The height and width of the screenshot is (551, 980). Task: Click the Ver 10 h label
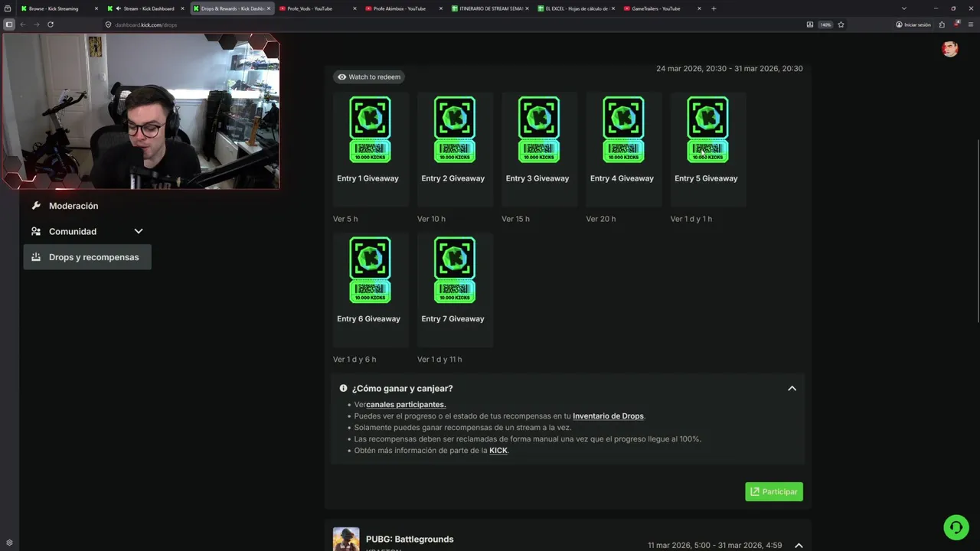[431, 219]
